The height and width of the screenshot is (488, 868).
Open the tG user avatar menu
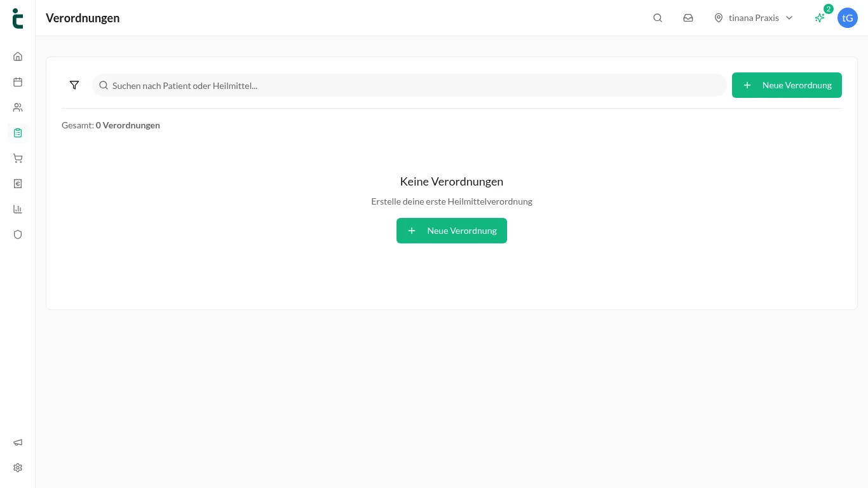(848, 18)
